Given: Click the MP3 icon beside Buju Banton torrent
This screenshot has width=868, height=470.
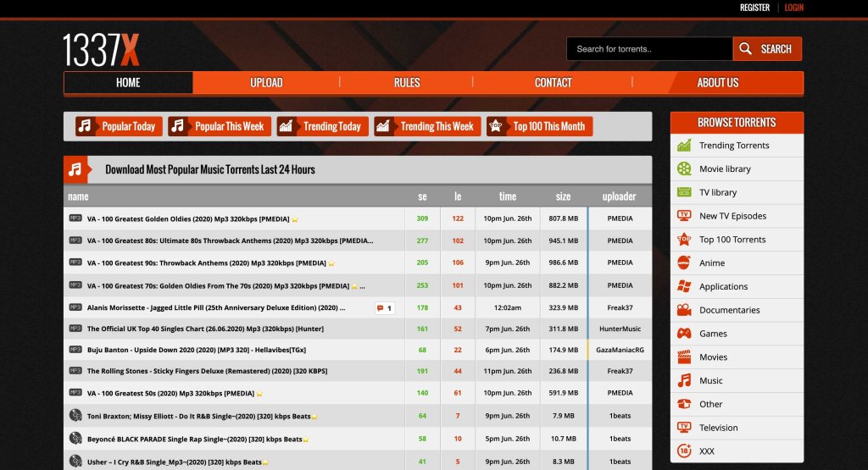Looking at the screenshot, I should tap(75, 350).
